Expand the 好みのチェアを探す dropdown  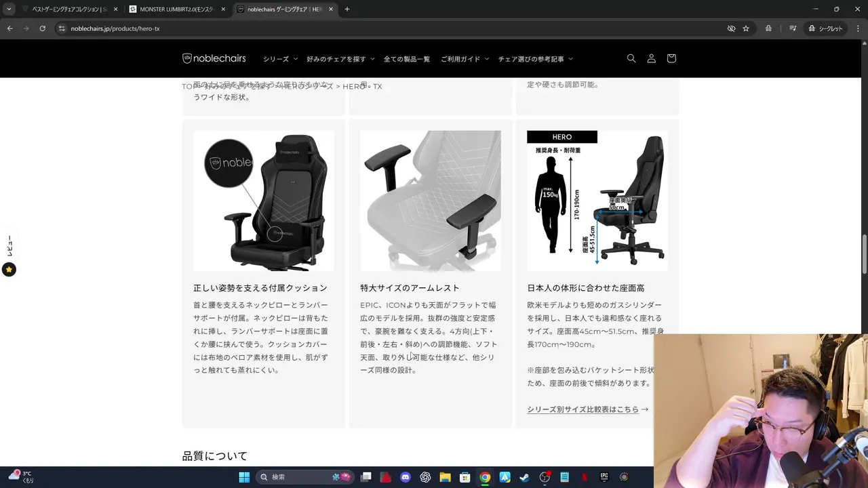pos(340,59)
